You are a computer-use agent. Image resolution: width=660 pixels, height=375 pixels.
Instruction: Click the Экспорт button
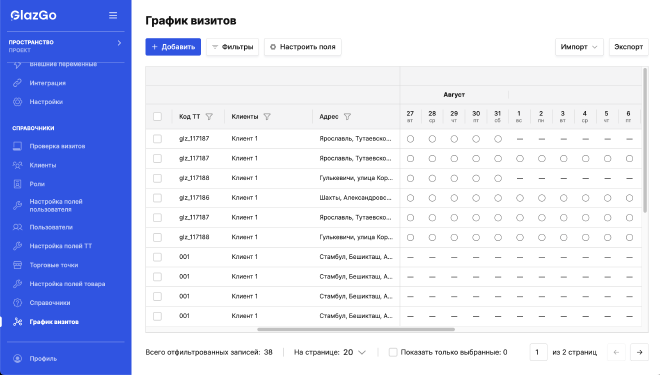[x=628, y=47]
